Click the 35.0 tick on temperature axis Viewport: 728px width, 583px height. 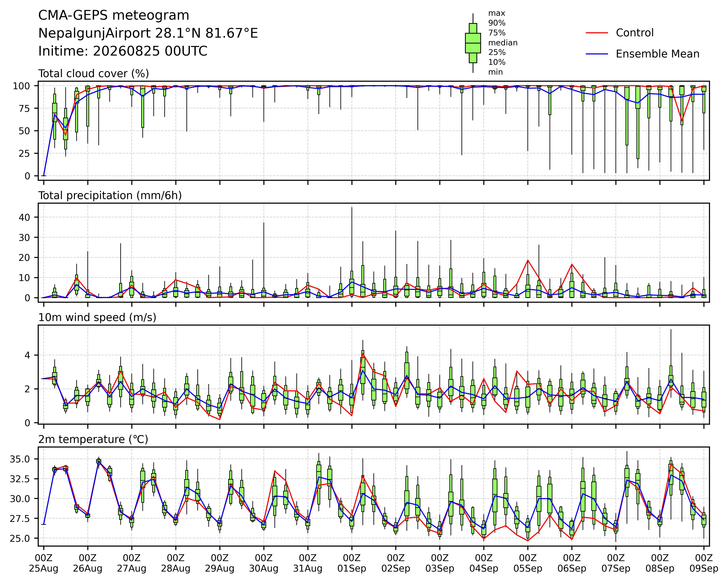tap(20, 459)
